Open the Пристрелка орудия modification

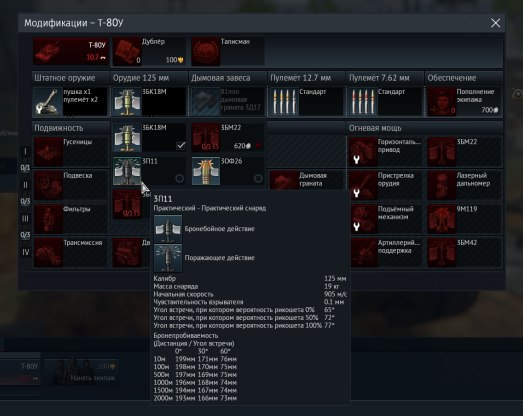click(385, 185)
